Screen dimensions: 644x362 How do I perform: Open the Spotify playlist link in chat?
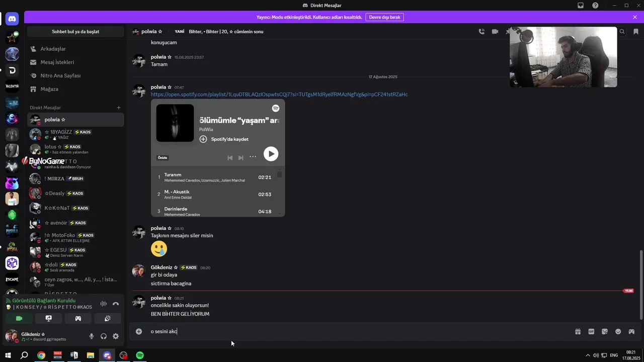(279, 95)
